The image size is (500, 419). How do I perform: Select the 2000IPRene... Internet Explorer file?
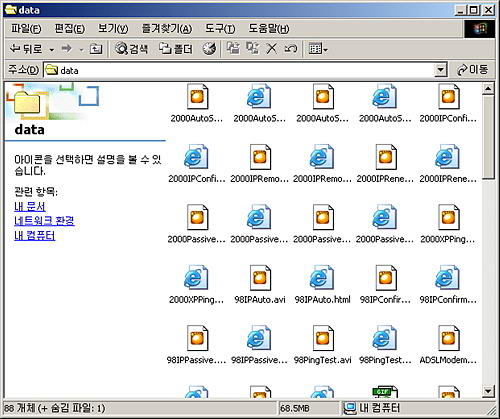pyautogui.click(x=448, y=164)
